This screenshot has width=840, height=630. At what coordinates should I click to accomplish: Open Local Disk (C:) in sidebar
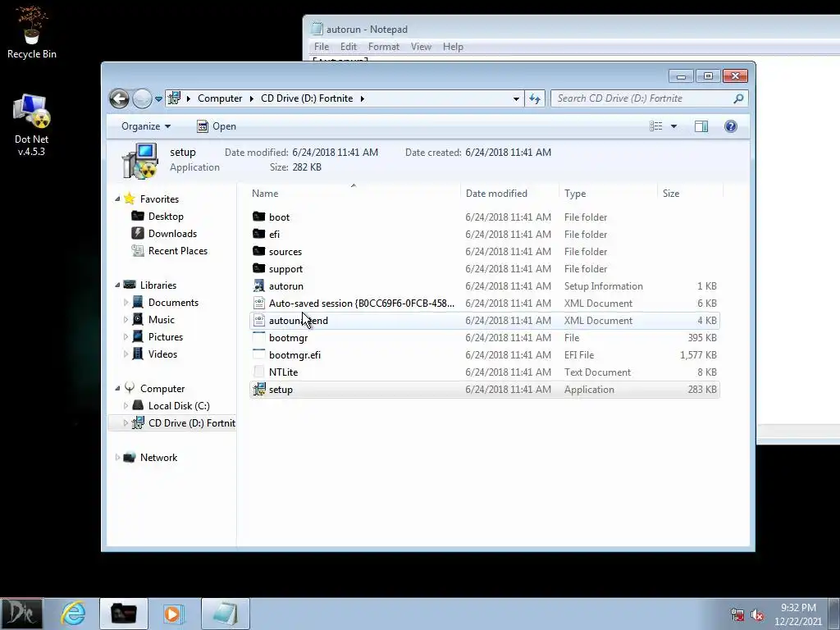click(178, 406)
